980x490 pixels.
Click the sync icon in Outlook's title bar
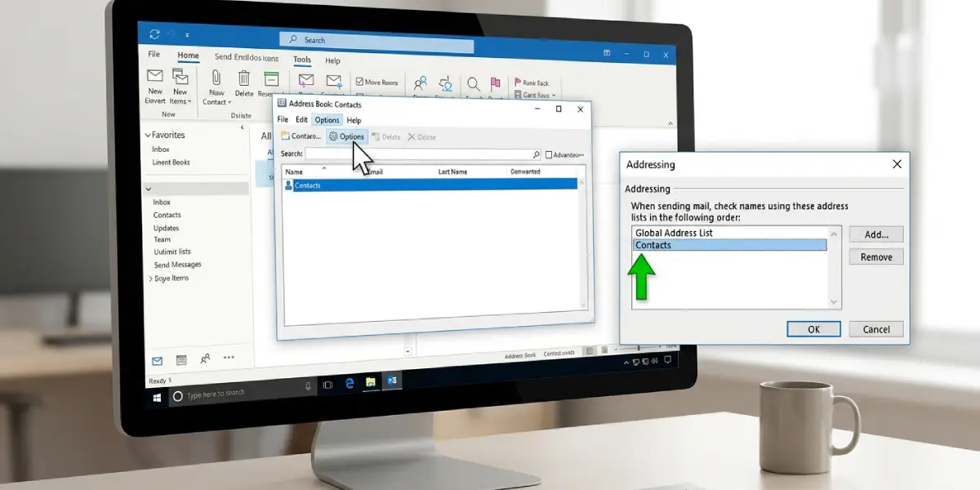click(154, 34)
